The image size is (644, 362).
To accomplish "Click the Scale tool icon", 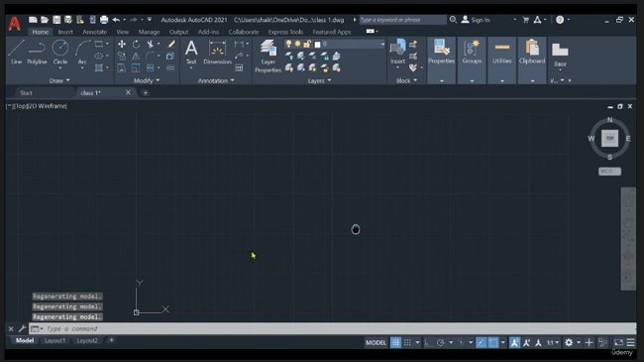I will (x=136, y=67).
